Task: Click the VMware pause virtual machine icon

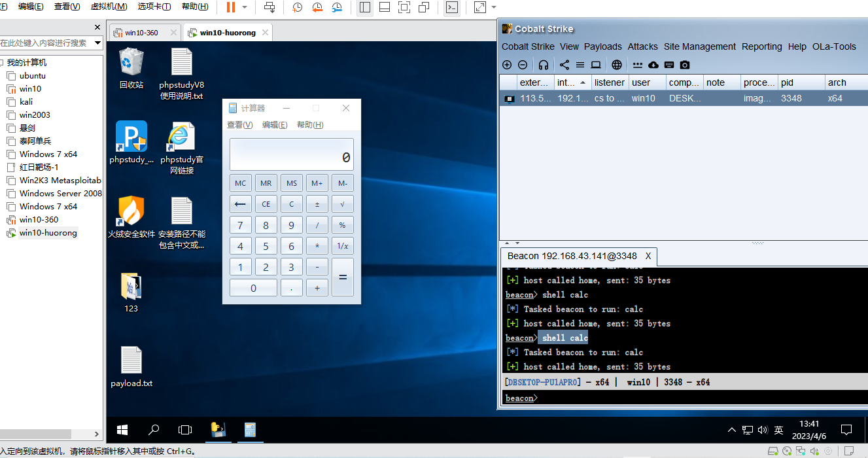Action: [231, 7]
